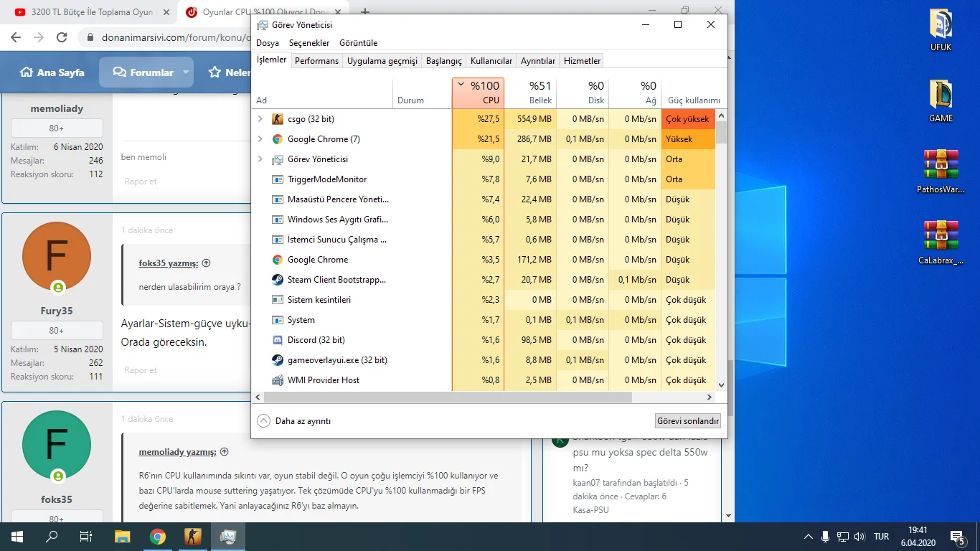Open the Görüntüle menu
Image resolution: width=980 pixels, height=551 pixels.
[x=358, y=43]
